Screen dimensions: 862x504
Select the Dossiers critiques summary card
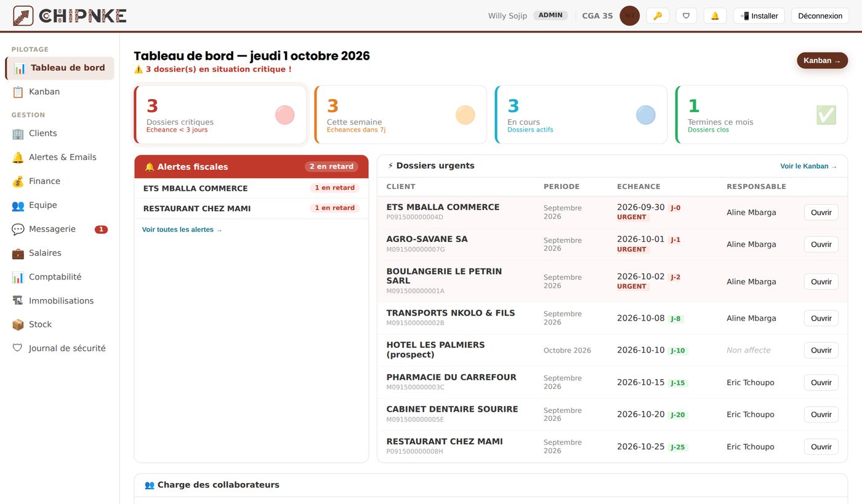point(220,114)
